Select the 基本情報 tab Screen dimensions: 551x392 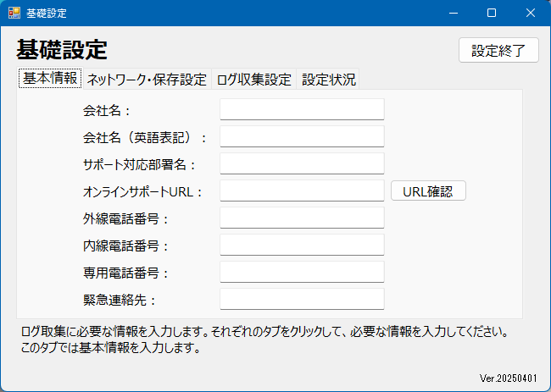pos(49,79)
